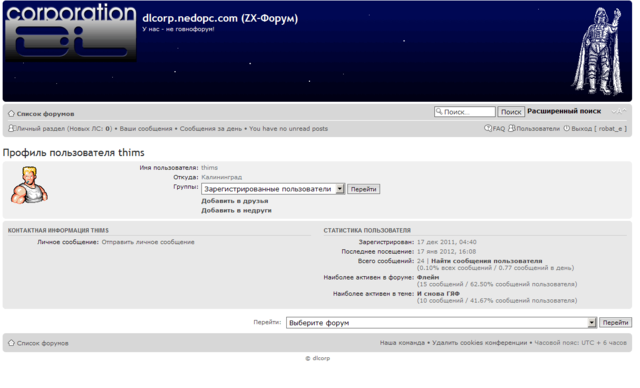Open Ваши сообщения menu link
640x388 pixels.
click(x=146, y=129)
